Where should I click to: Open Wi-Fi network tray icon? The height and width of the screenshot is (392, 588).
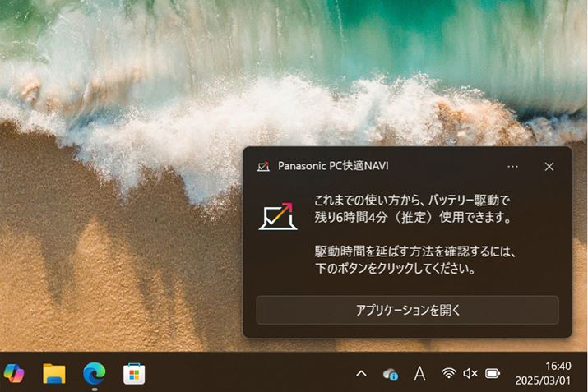(x=448, y=373)
